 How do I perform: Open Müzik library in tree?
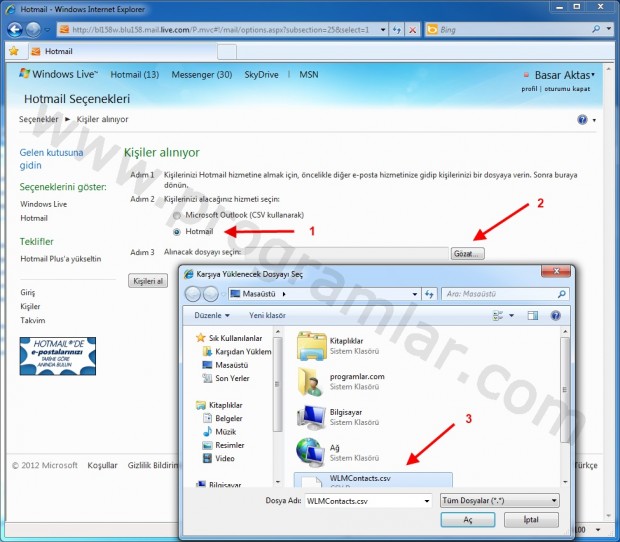tap(219, 432)
